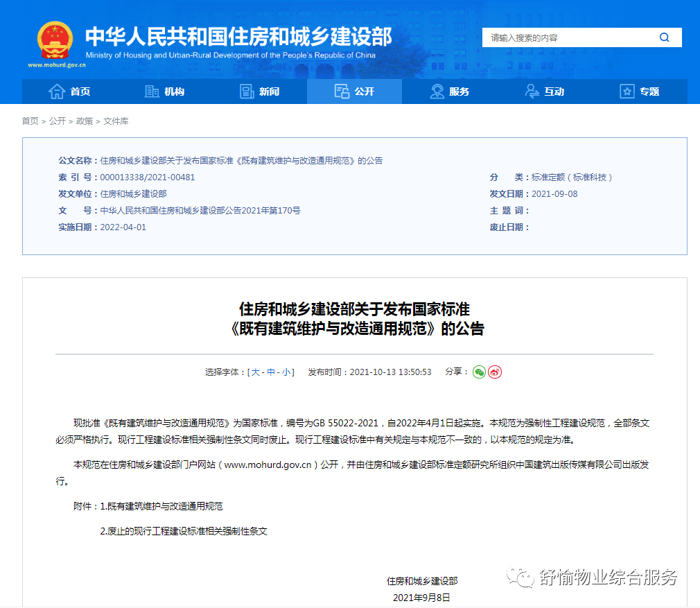
Task: Share the announcement via the WeChat icon
Action: [x=479, y=372]
